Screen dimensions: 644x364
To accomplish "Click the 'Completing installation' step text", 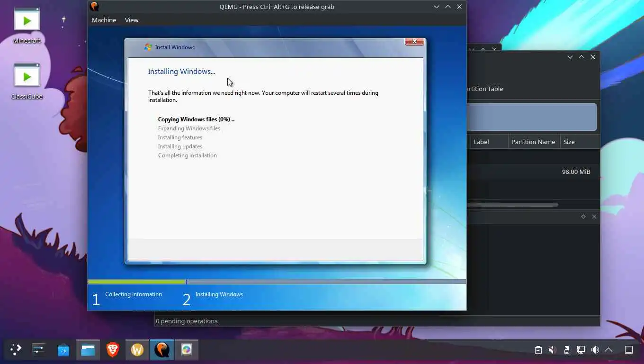I will click(x=188, y=155).
